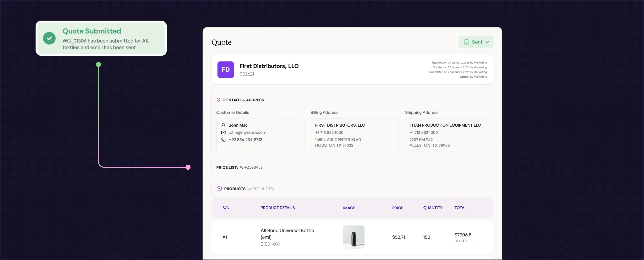
Task: Click the Product Details column header
Action: tap(277, 208)
